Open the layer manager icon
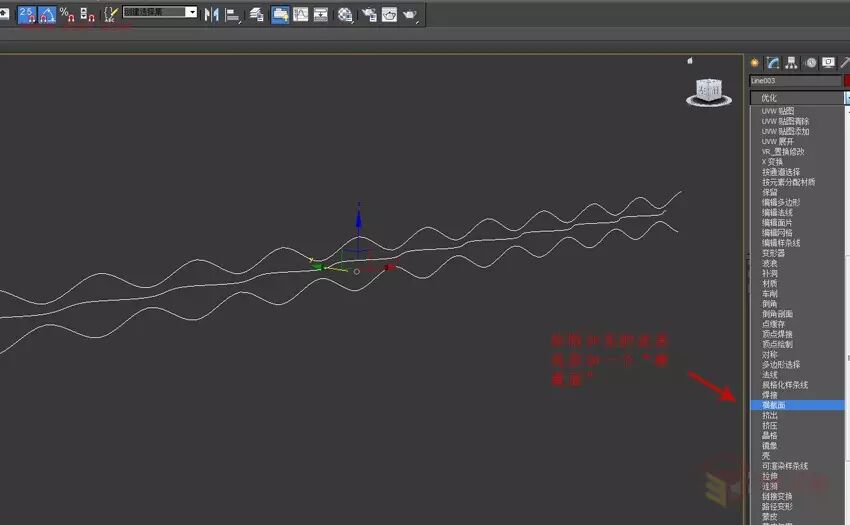The image size is (850, 525). [x=257, y=14]
